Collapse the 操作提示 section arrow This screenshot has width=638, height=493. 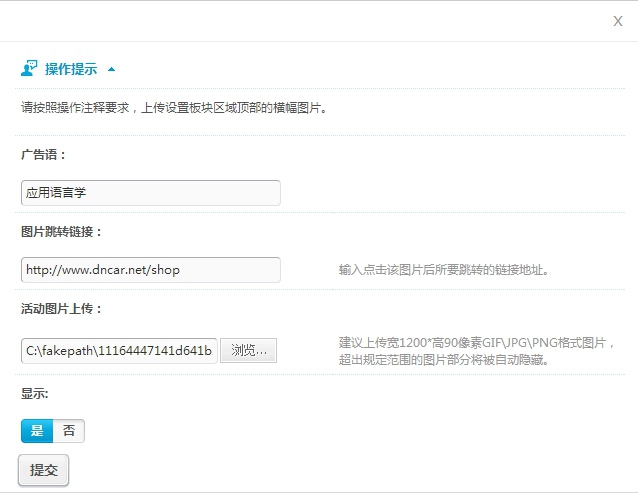point(111,70)
